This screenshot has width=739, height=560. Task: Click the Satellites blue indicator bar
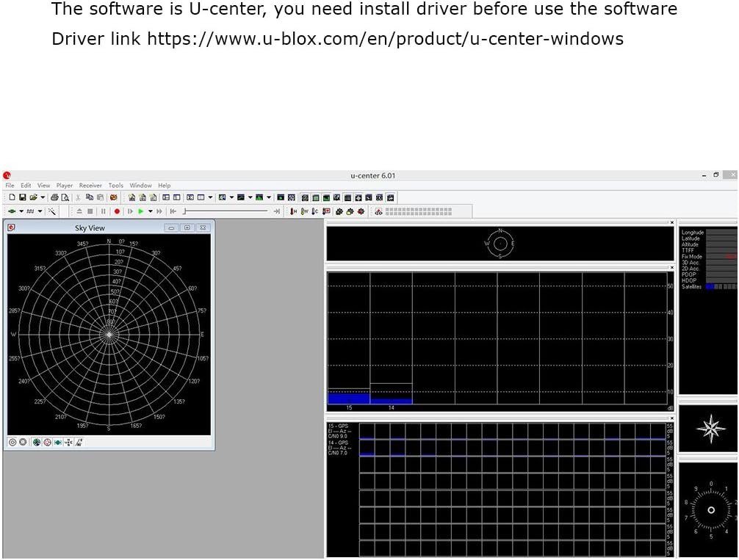point(710,286)
